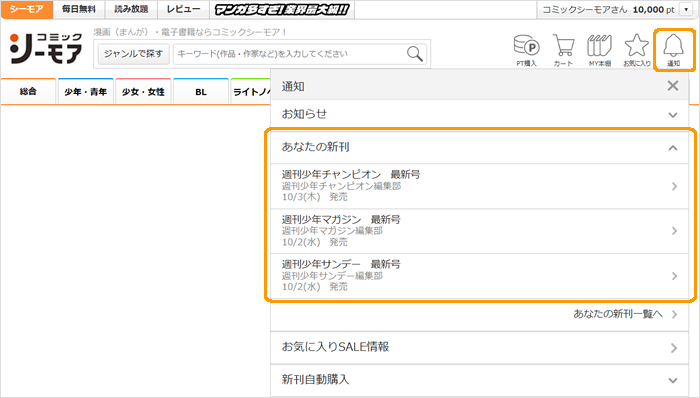This screenshot has height=398, width=700.
Task: Select the 毎日無料 top tab
Action: tap(79, 9)
